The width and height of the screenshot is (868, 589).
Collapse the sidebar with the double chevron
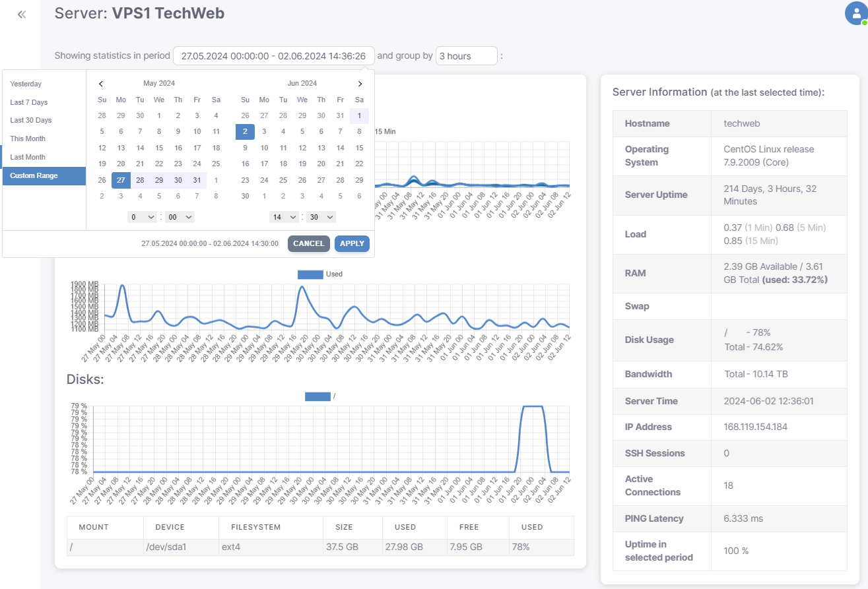pos(21,14)
